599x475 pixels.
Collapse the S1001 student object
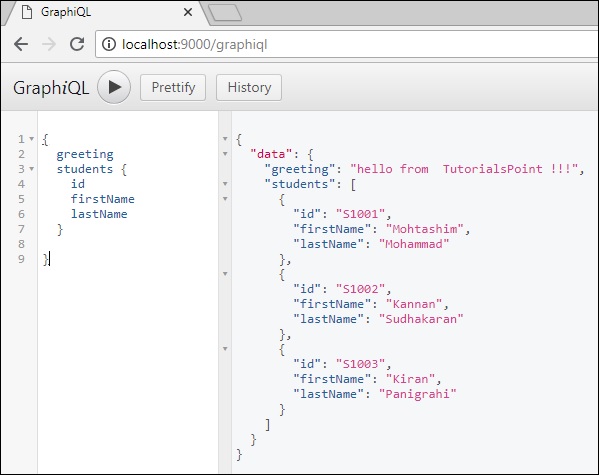(x=225, y=199)
